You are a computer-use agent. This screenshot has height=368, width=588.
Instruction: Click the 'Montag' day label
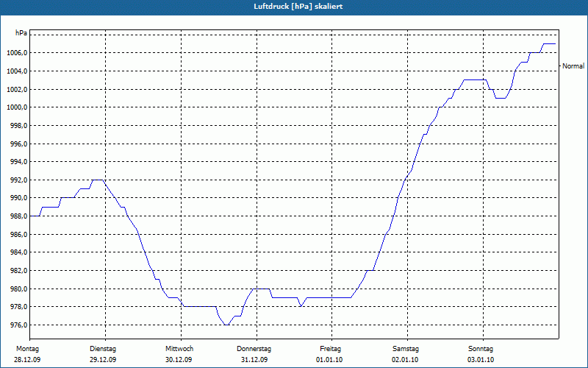tap(27, 349)
